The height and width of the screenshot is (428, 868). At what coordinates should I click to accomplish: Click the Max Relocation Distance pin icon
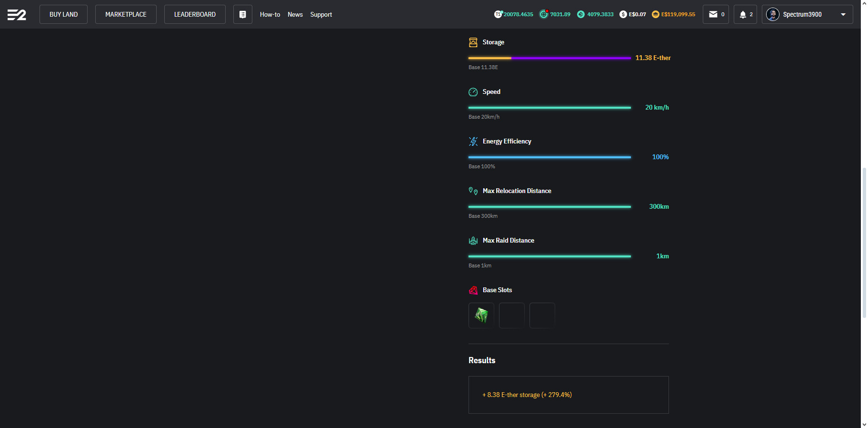pos(473,191)
